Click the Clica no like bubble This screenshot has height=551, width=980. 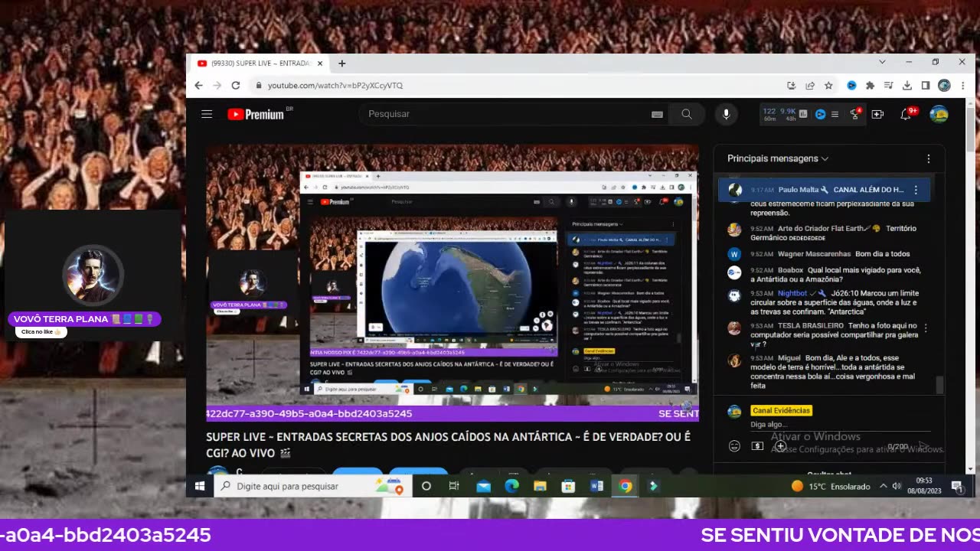[41, 332]
